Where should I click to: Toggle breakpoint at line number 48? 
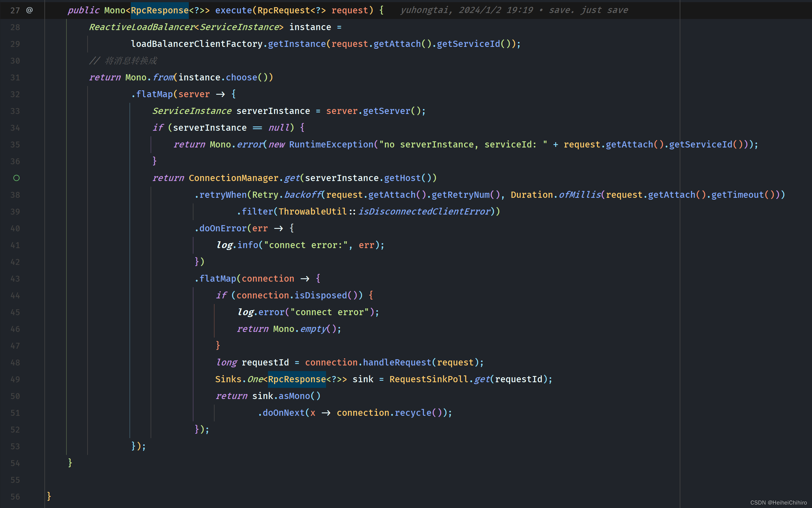click(x=15, y=362)
